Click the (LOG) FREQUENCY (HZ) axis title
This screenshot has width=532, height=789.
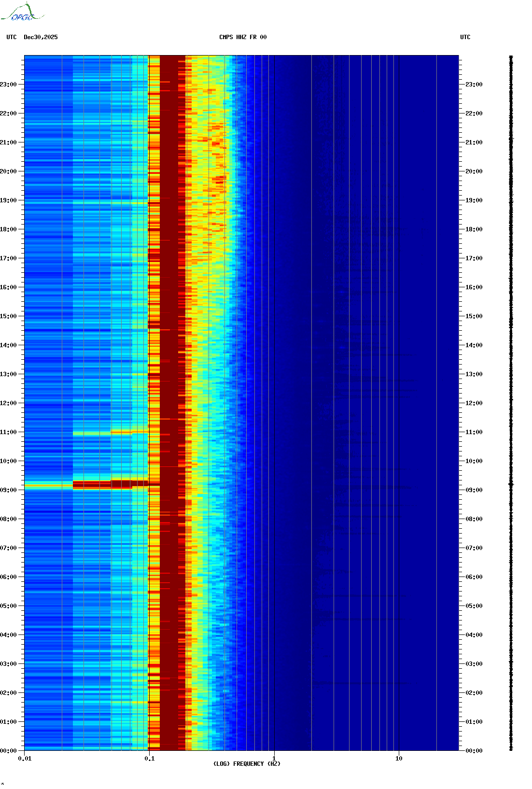247,764
